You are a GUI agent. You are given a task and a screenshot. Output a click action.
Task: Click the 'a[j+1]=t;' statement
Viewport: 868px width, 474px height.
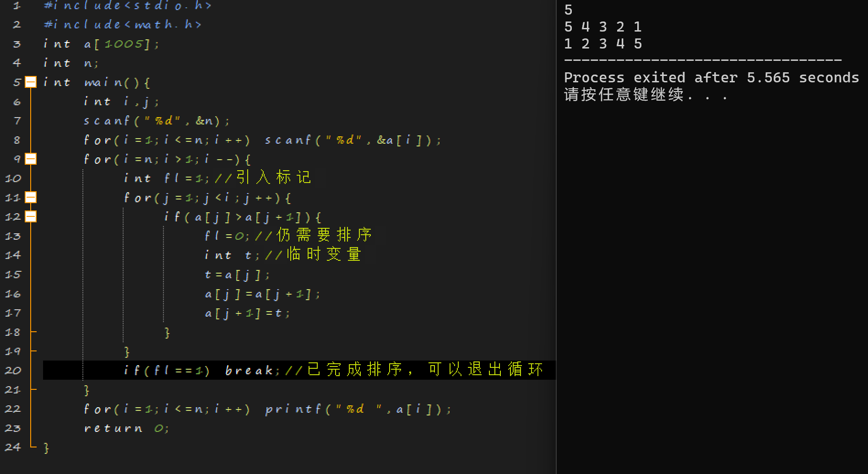[247, 313]
